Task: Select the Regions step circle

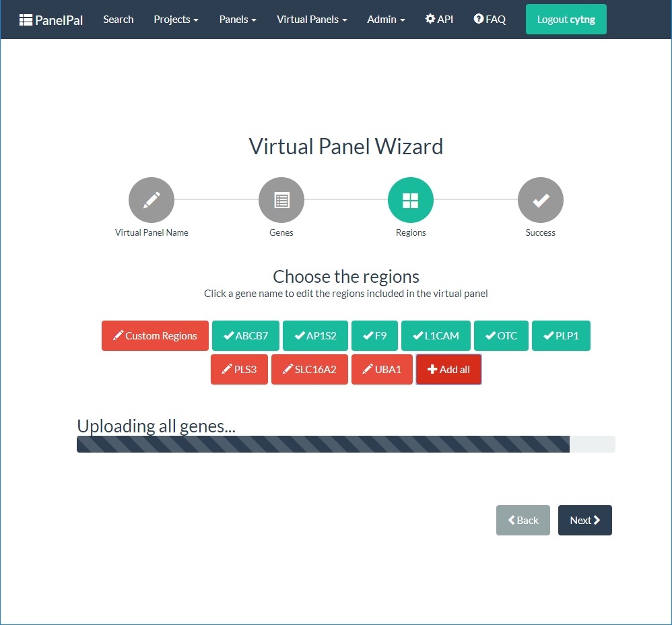Action: click(411, 200)
